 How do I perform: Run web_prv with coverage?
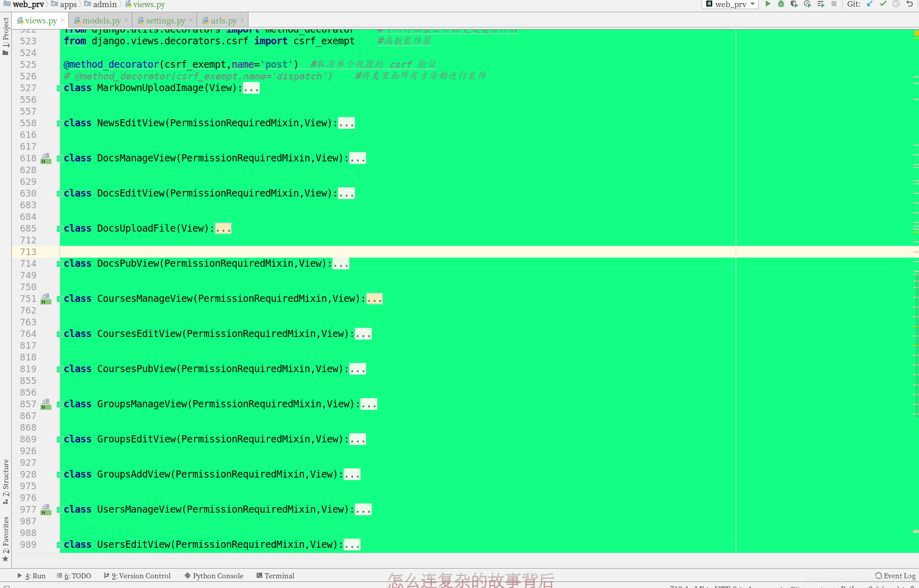click(x=794, y=4)
